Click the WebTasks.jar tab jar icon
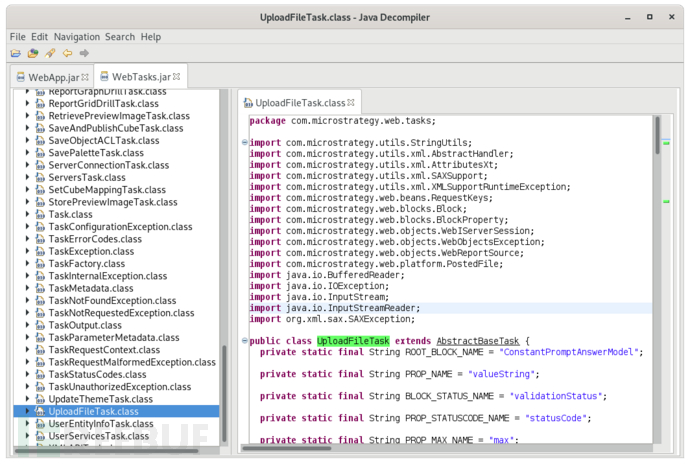 click(x=104, y=77)
